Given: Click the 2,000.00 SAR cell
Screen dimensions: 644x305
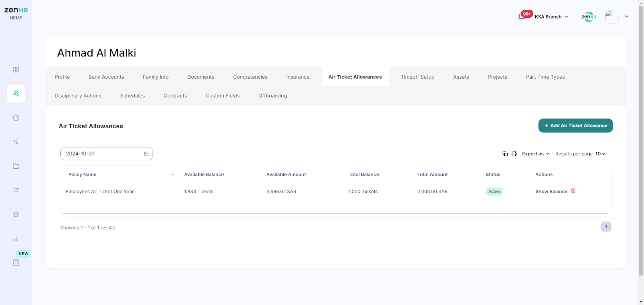Looking at the screenshot, I should pos(432,192).
